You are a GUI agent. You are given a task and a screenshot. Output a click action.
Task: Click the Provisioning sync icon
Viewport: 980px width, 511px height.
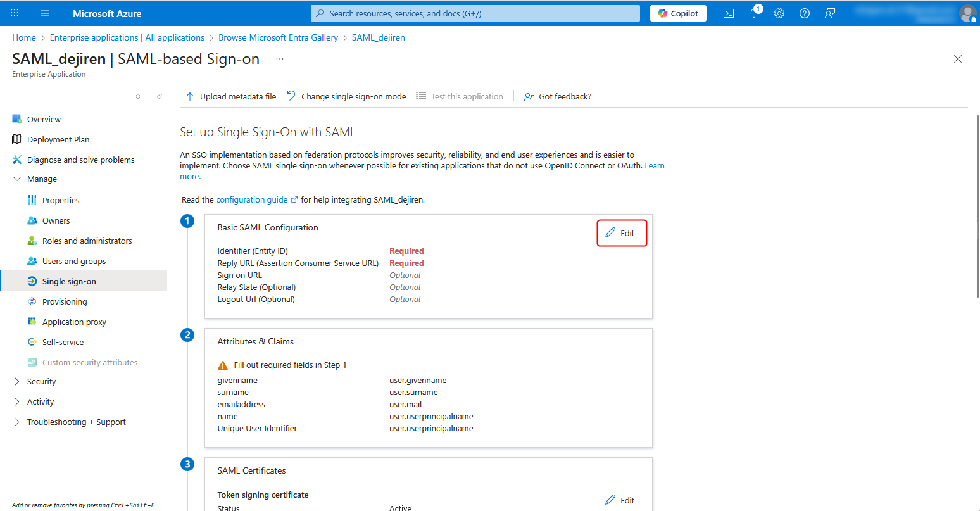pyautogui.click(x=32, y=301)
